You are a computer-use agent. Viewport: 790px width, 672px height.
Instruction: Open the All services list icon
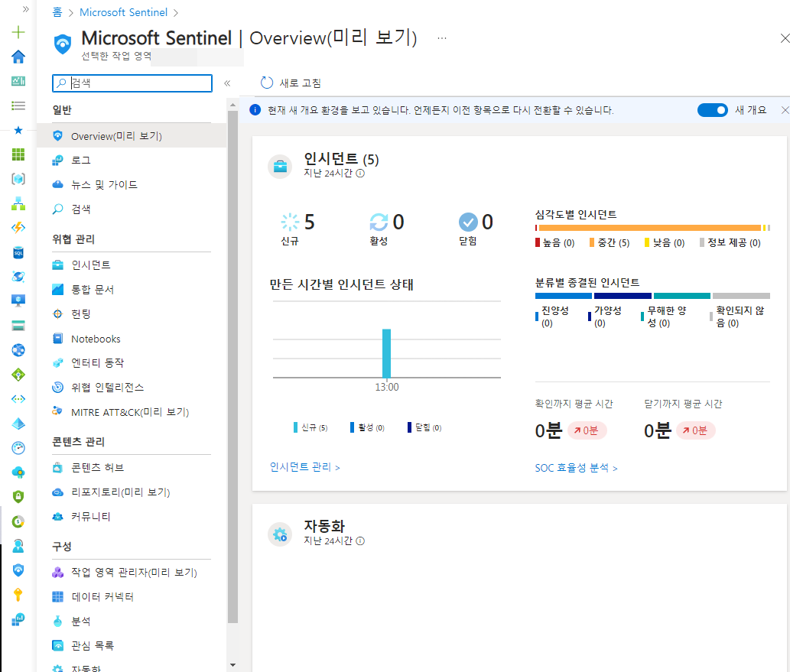click(18, 106)
